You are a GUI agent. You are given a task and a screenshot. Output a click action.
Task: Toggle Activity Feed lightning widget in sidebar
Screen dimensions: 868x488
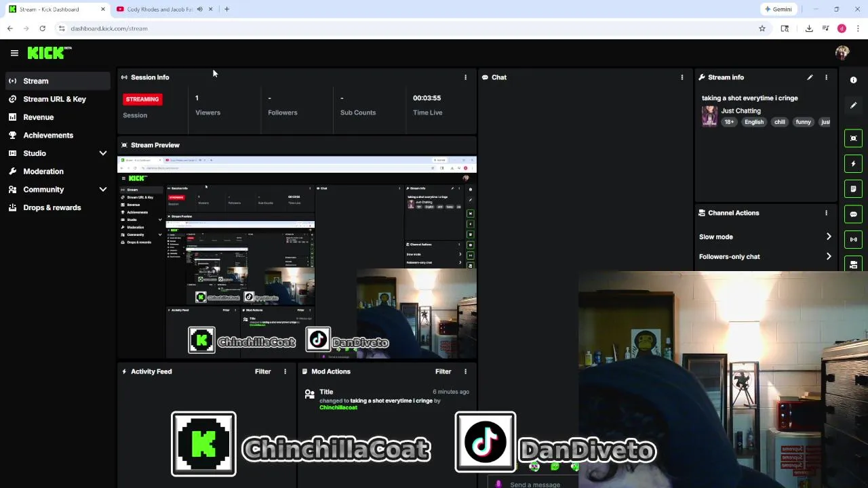[x=853, y=163]
